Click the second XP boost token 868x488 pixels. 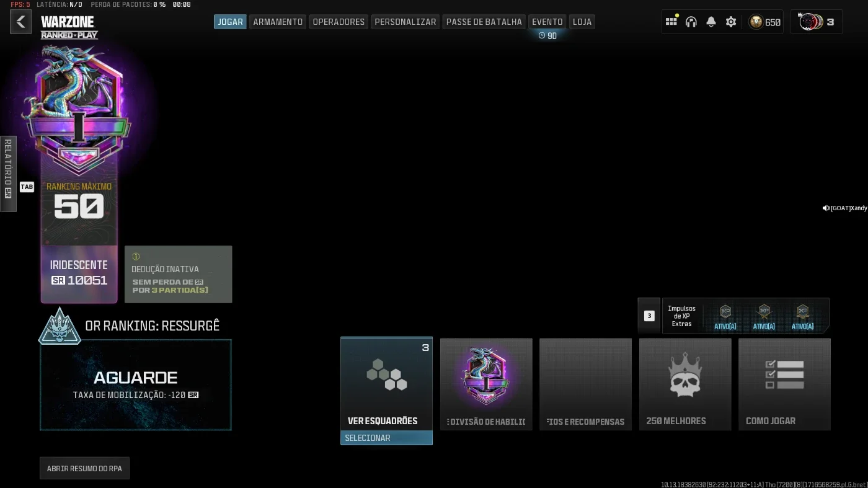(x=764, y=312)
